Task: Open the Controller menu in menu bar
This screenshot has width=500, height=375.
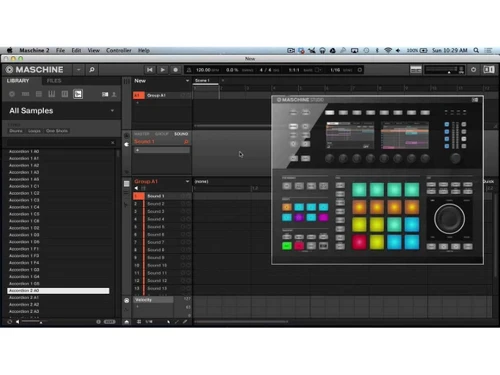Action: point(119,50)
